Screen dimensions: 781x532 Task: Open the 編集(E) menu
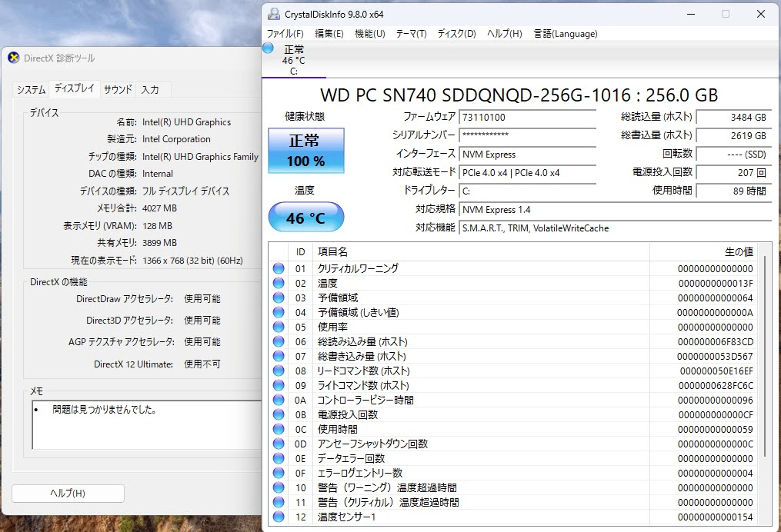pyautogui.click(x=329, y=33)
